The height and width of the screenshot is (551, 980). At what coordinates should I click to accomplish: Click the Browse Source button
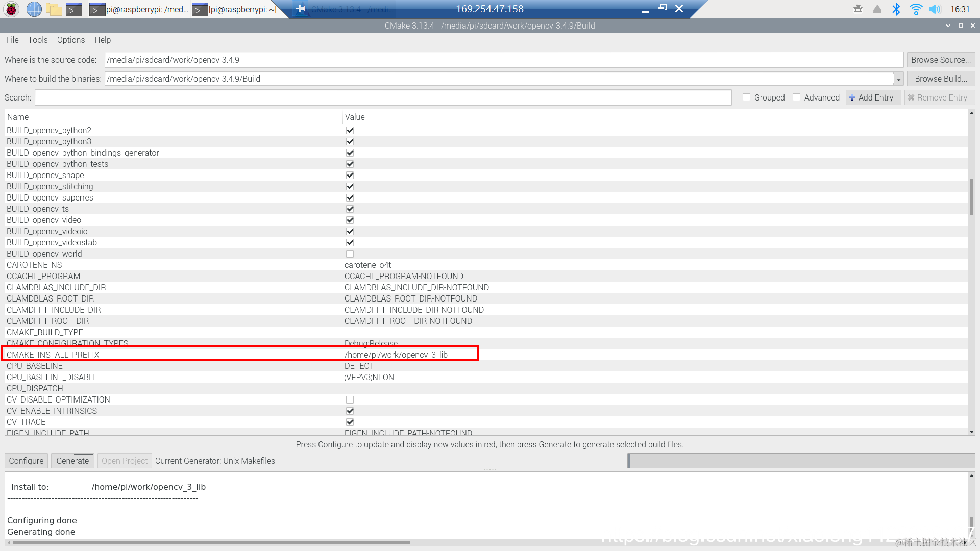[940, 60]
